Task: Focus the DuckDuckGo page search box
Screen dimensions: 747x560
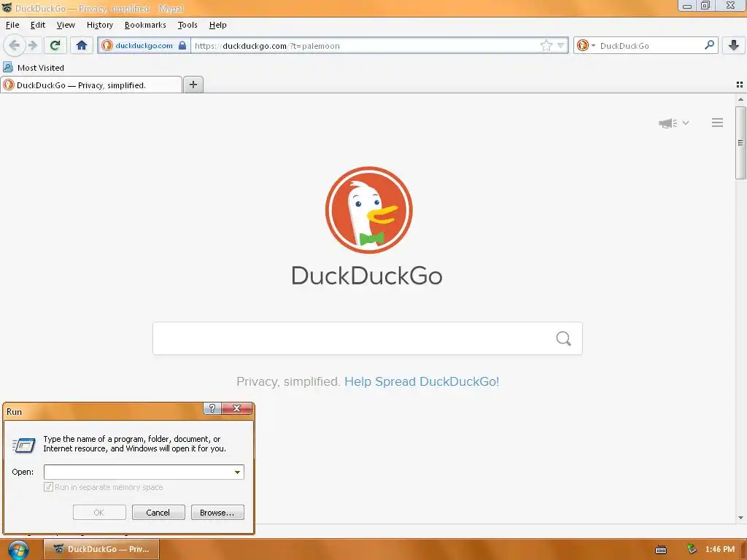Action: click(x=368, y=338)
